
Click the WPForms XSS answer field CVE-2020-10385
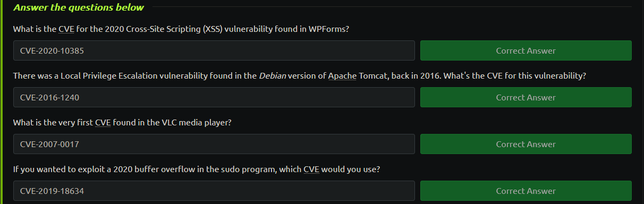coord(214,50)
